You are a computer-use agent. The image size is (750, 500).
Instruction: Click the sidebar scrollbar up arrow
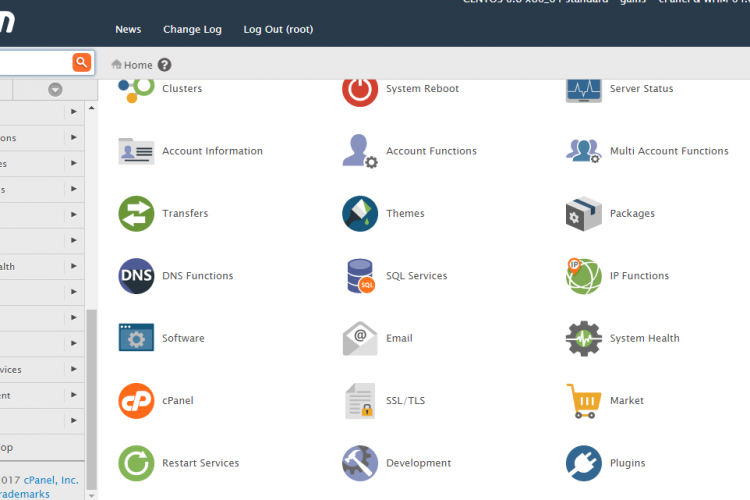coord(91,108)
